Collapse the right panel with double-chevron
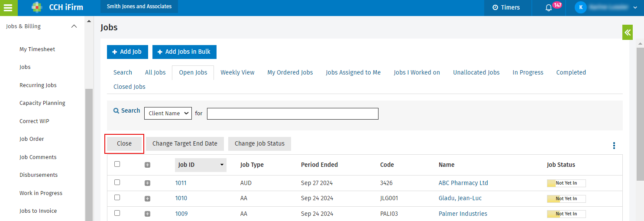The image size is (644, 221). pyautogui.click(x=628, y=32)
